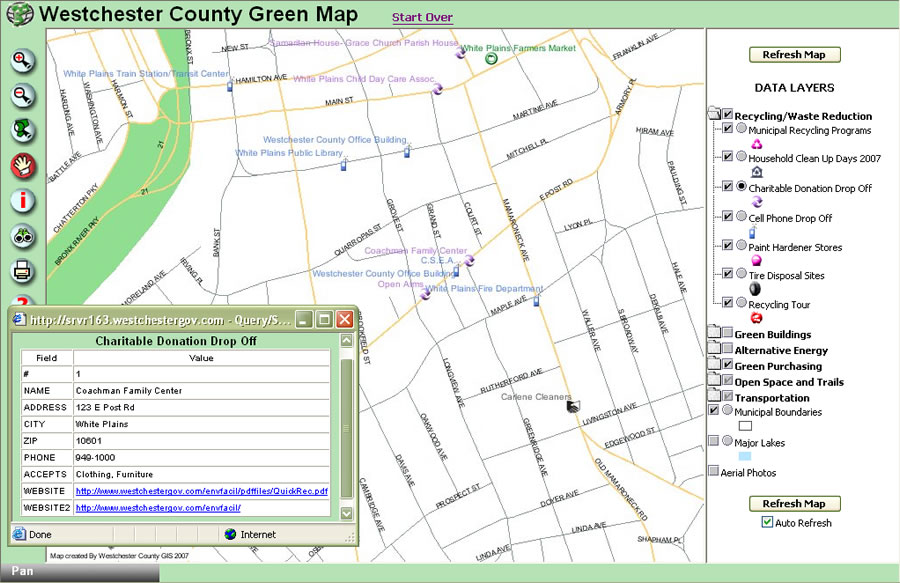
Task: Uncheck Household Clean Up Days 2007 layer
Action: coord(727,156)
